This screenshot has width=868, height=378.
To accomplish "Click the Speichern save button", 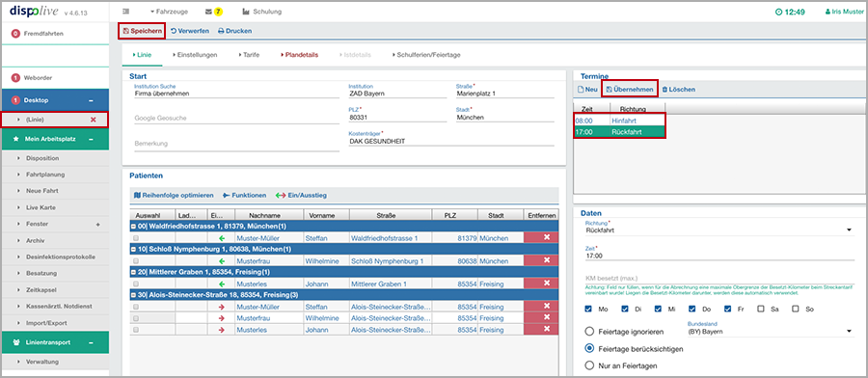I will (x=143, y=31).
